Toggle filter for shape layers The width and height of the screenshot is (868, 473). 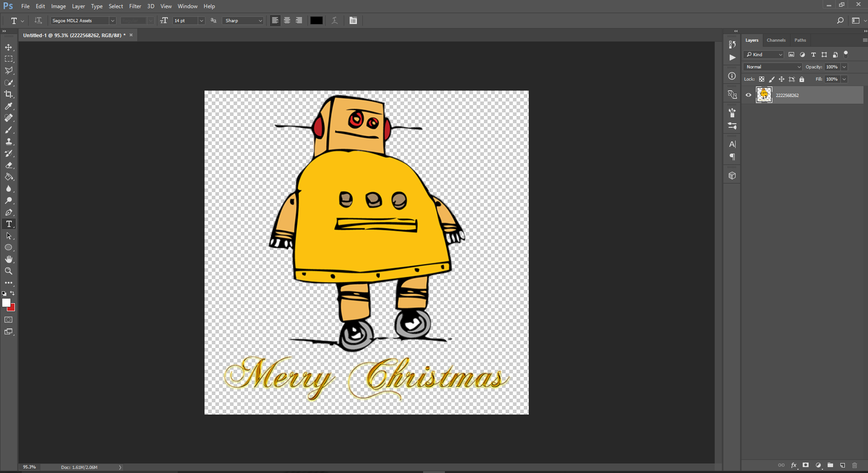coord(824,54)
